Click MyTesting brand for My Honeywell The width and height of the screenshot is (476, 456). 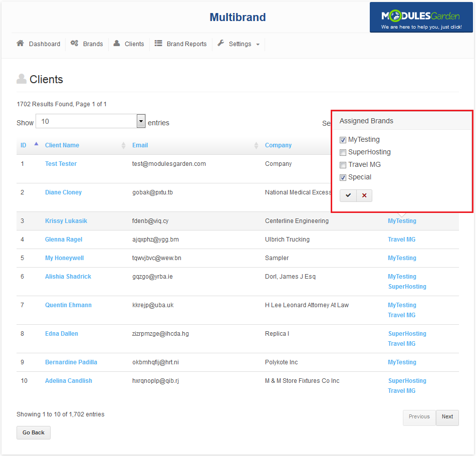402,258
